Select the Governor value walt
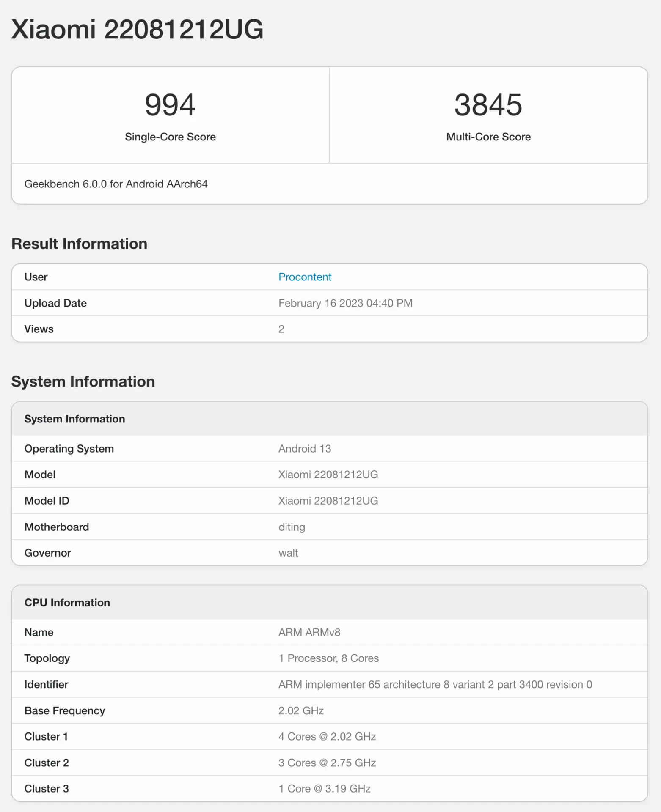The image size is (661, 812). click(288, 553)
